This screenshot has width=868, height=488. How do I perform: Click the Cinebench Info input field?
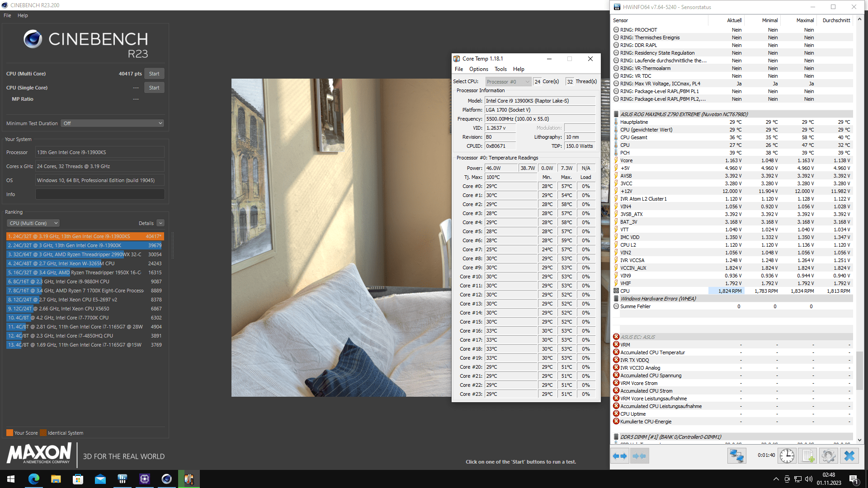[x=100, y=194]
